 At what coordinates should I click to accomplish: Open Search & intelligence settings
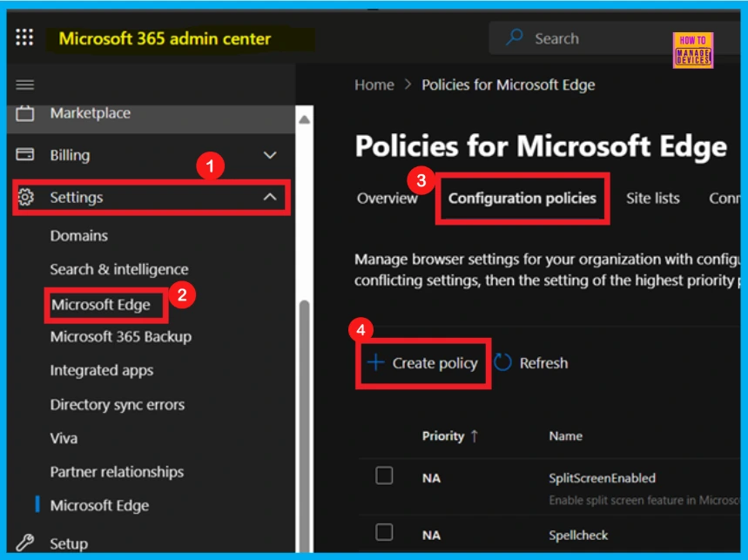[x=119, y=269]
